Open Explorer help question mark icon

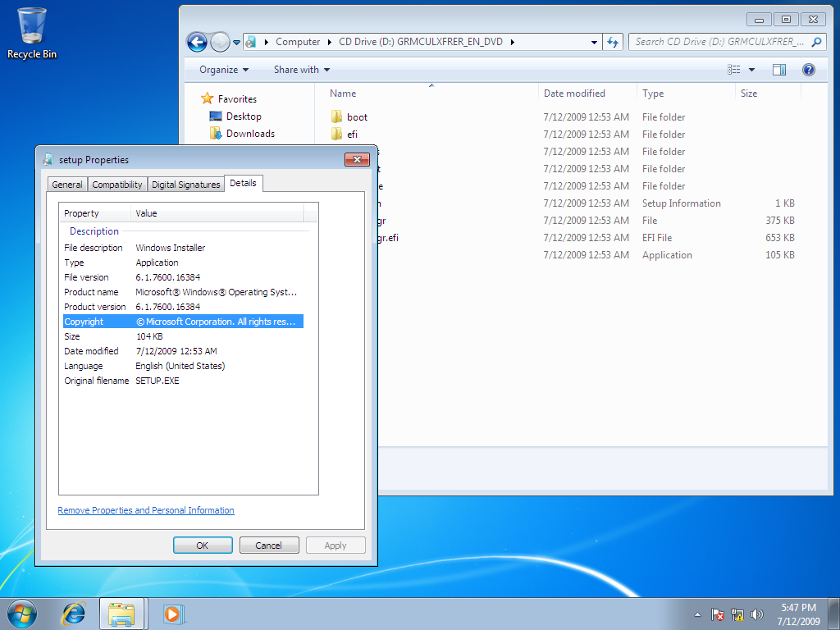pos(808,70)
